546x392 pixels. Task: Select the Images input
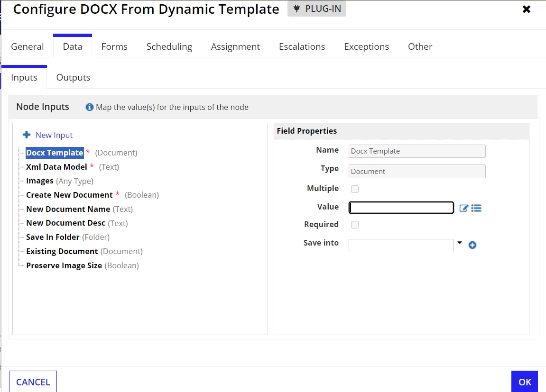(40, 181)
